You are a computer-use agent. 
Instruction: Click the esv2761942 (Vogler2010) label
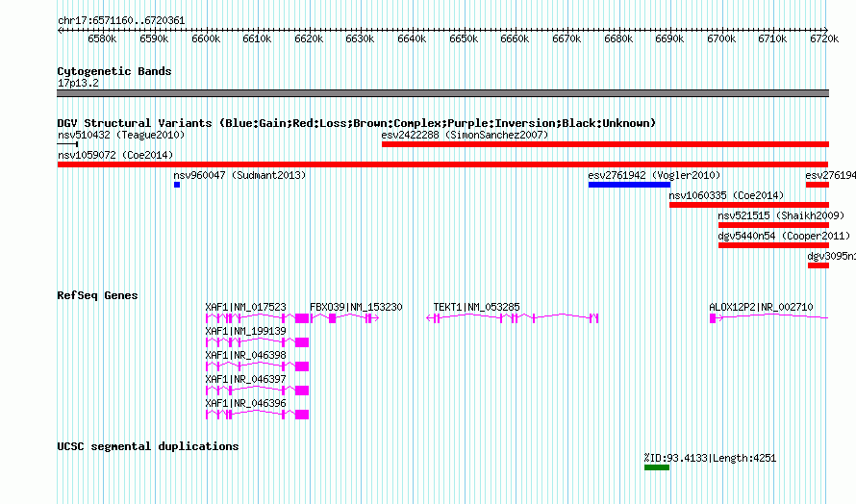click(654, 175)
